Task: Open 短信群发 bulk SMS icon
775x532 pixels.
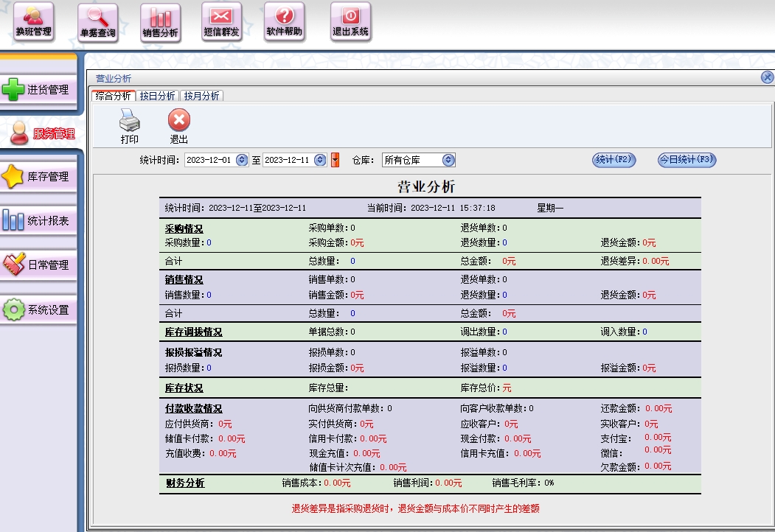Action: click(x=221, y=22)
